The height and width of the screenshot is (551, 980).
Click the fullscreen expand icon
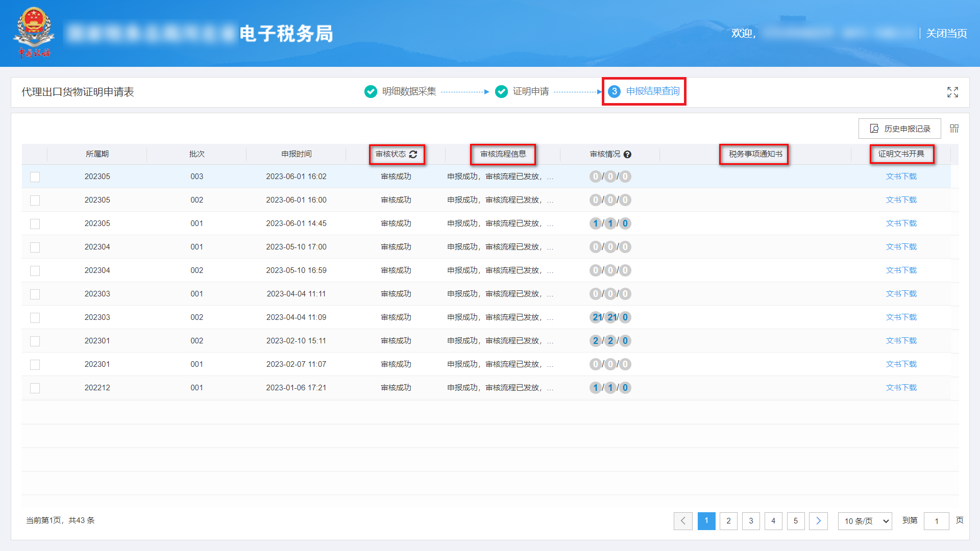coord(952,92)
